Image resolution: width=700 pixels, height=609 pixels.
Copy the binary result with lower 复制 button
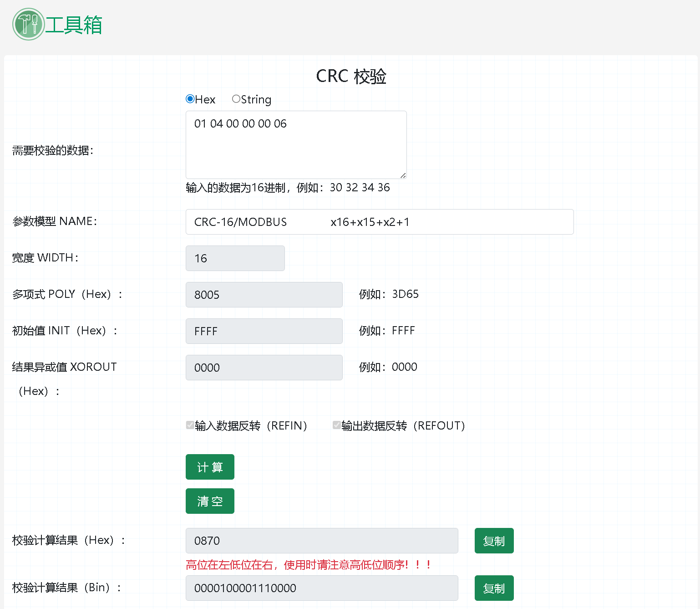(x=494, y=588)
